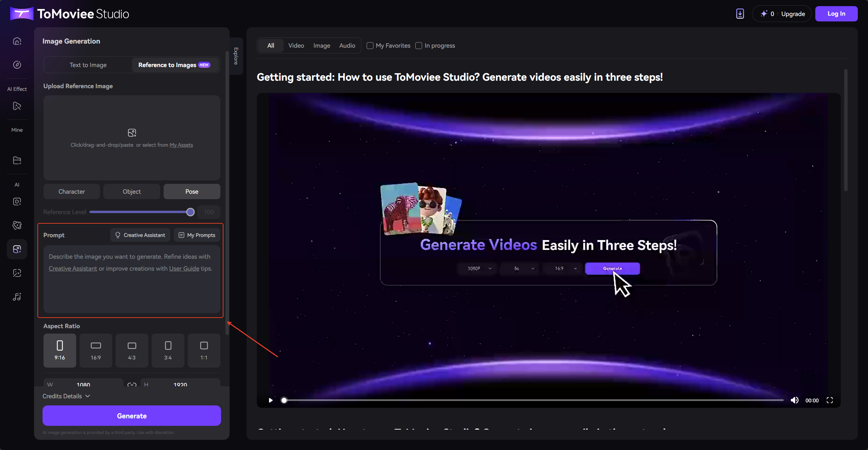The height and width of the screenshot is (450, 868).
Task: Click the download app icon in header
Action: (x=740, y=14)
